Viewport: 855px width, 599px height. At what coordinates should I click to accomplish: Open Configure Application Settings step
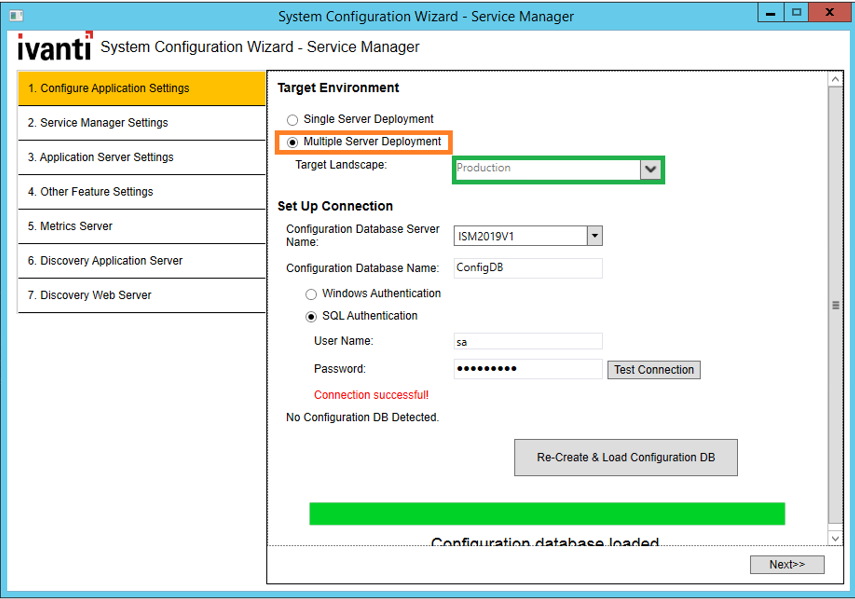[141, 88]
